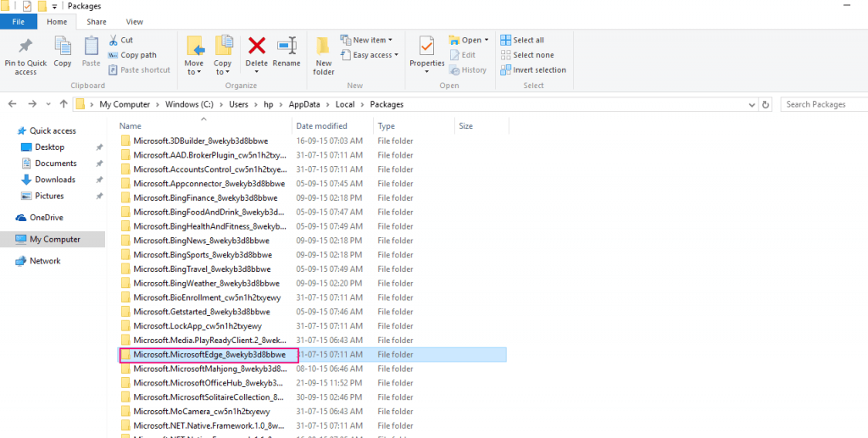Expand the Move to dropdown
Screen dimensions: 868x438
pos(194,72)
